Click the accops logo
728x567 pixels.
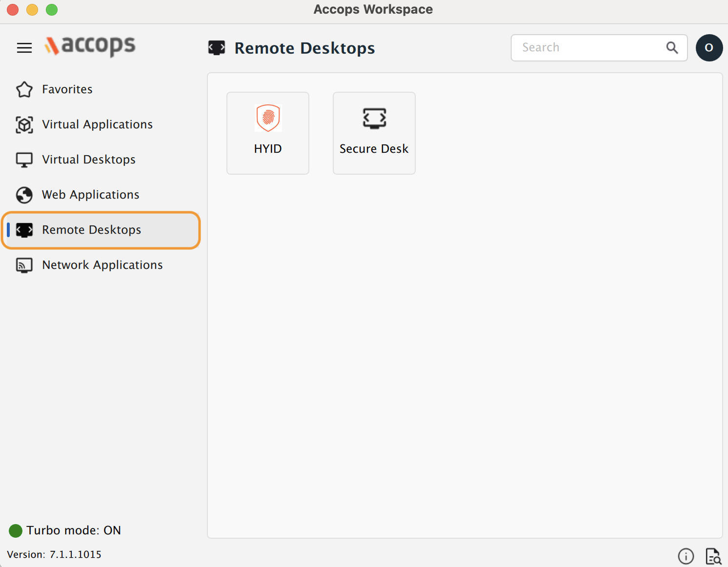90,46
